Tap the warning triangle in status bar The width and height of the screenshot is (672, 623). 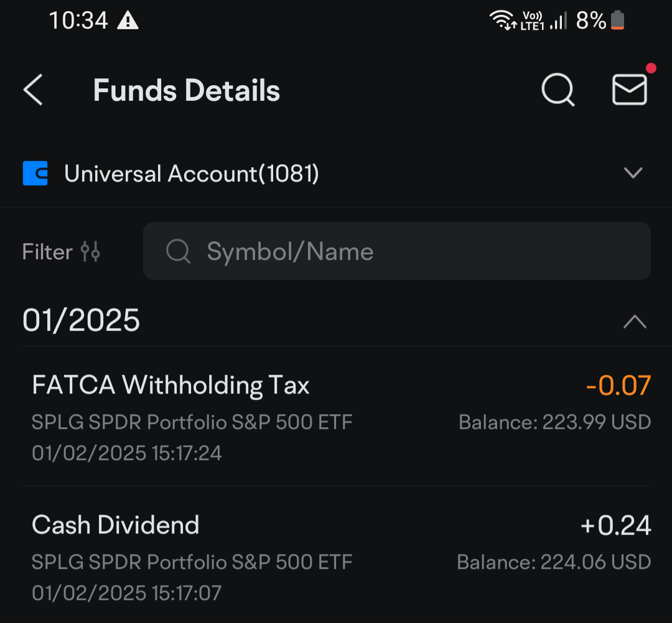(x=128, y=21)
